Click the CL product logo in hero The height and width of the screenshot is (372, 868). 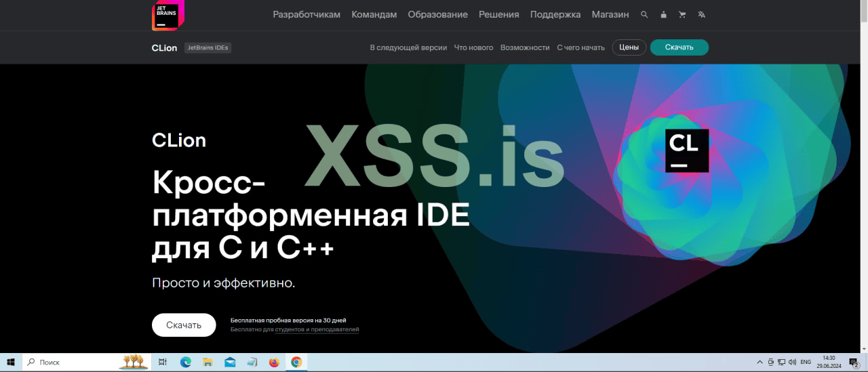click(687, 150)
